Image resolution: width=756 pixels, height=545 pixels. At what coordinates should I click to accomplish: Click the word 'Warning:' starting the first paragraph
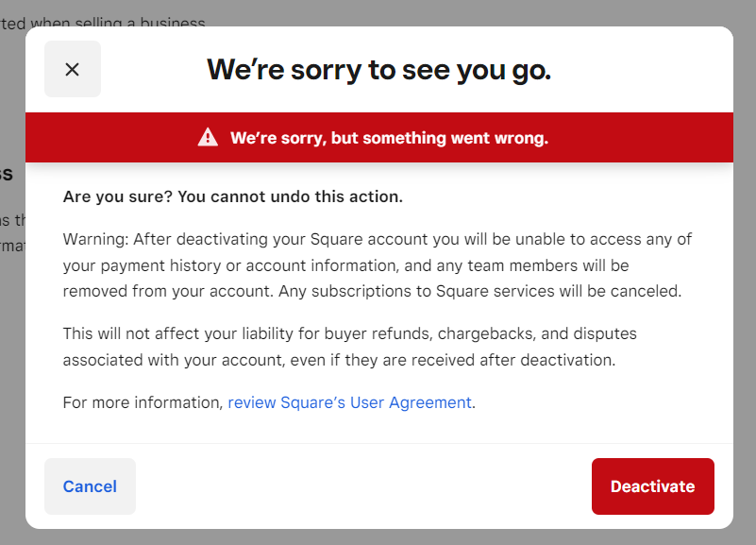[x=95, y=239]
